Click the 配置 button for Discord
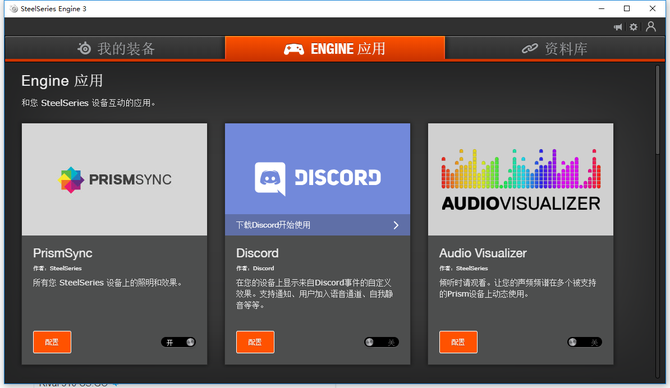 click(255, 342)
